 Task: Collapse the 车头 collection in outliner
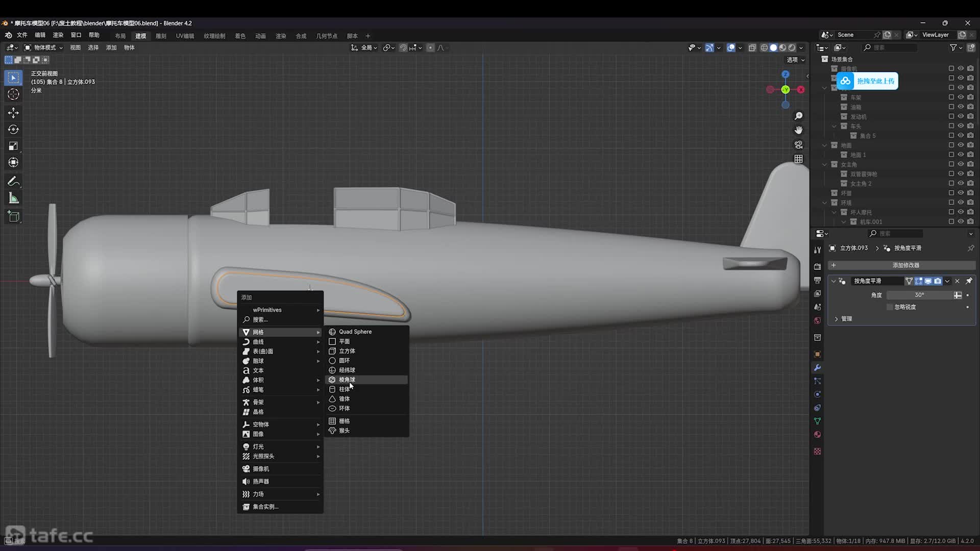click(834, 126)
